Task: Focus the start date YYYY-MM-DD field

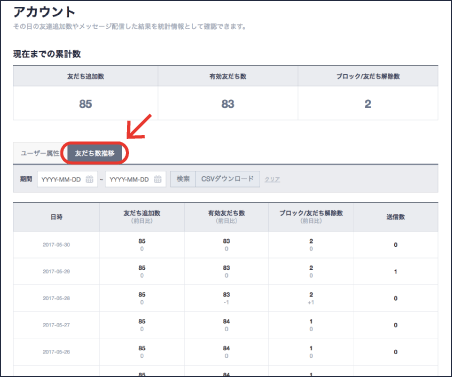Action: click(x=67, y=179)
